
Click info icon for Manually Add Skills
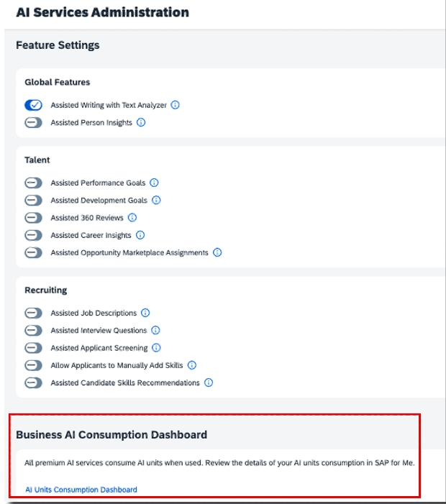(192, 365)
